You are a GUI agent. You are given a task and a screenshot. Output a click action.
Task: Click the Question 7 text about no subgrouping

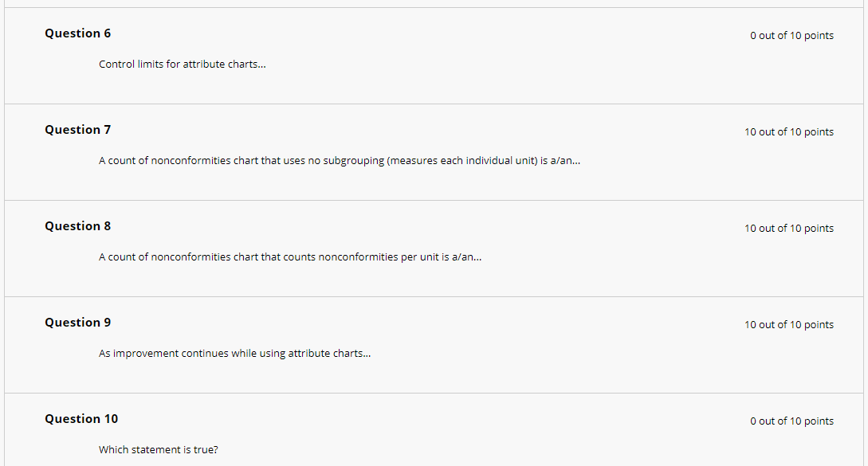tap(340, 160)
